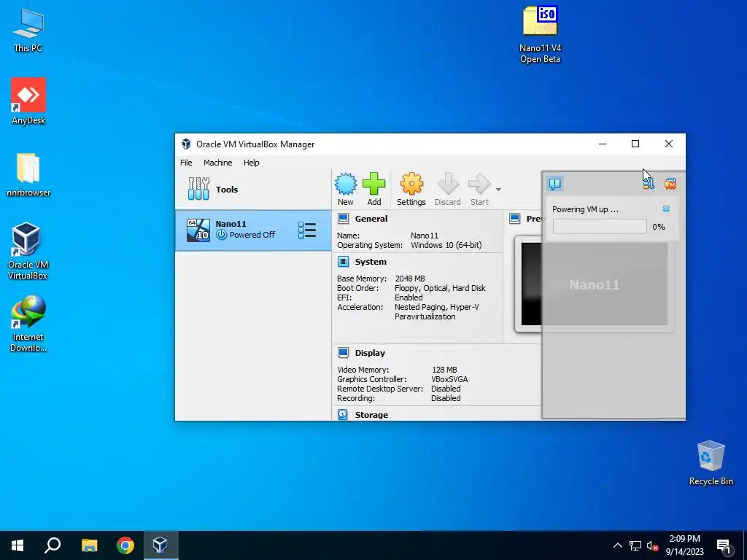
Task: Open the Nano11 machine tools list menu
Action: [307, 230]
